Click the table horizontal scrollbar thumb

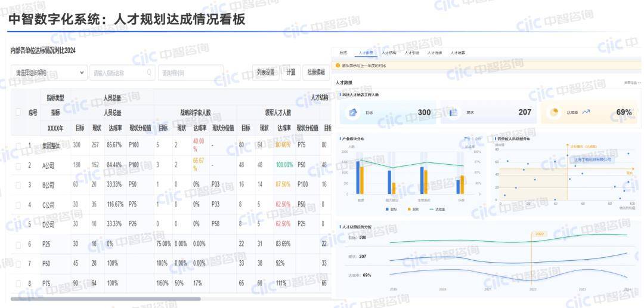[106, 299]
